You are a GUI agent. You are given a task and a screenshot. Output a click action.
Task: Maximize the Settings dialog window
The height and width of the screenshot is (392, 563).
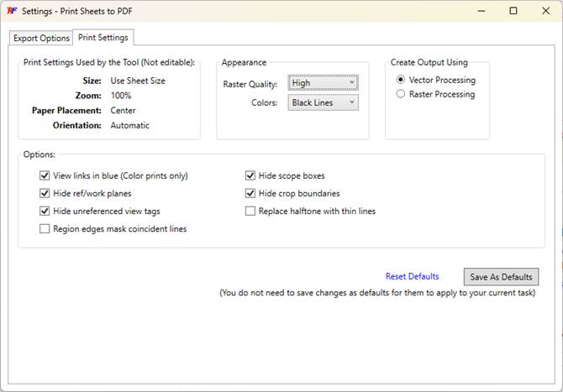point(513,11)
